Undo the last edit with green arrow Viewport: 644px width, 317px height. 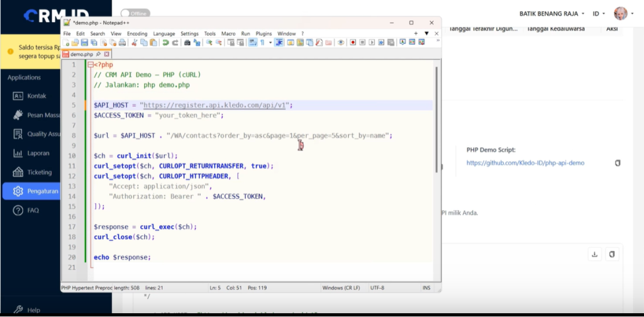pyautogui.click(x=165, y=42)
